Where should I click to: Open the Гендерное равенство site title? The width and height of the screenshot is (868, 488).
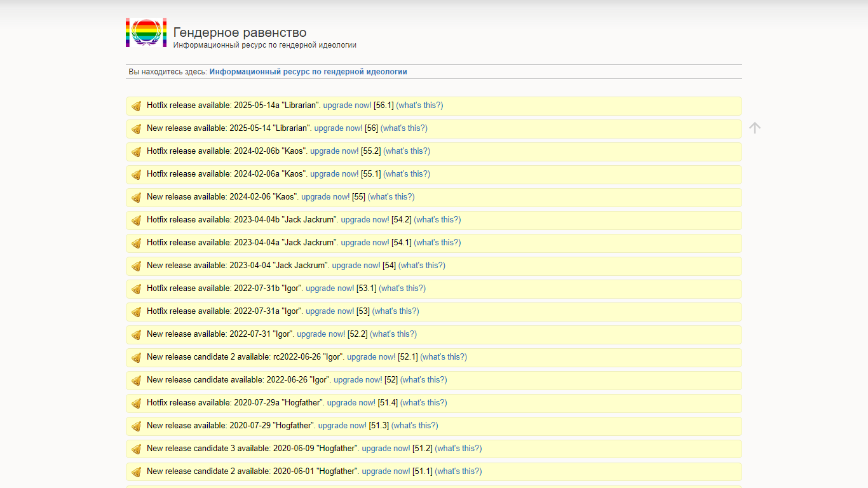pos(240,32)
